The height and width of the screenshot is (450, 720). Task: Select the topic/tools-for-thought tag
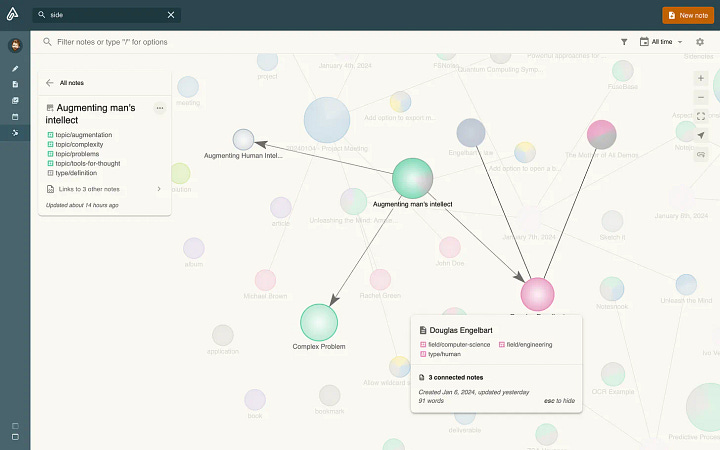click(x=84, y=163)
